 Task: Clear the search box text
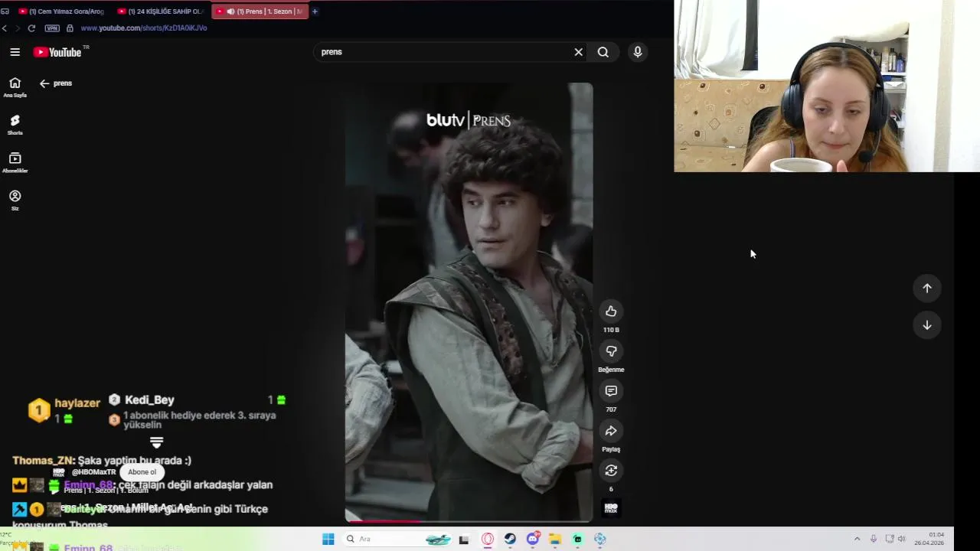click(578, 52)
